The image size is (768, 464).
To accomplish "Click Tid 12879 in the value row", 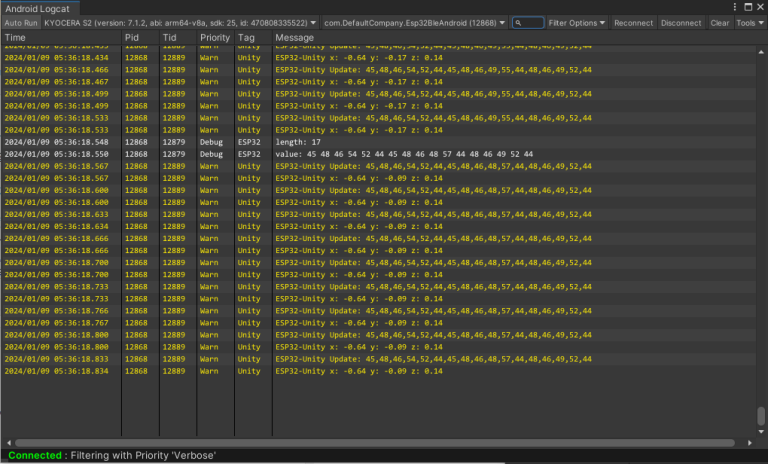I will (174, 154).
